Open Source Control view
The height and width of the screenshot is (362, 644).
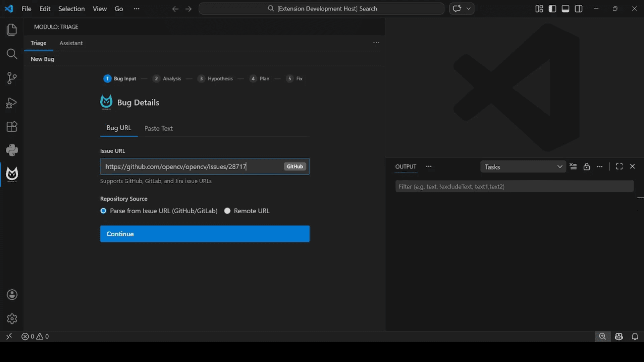12,78
